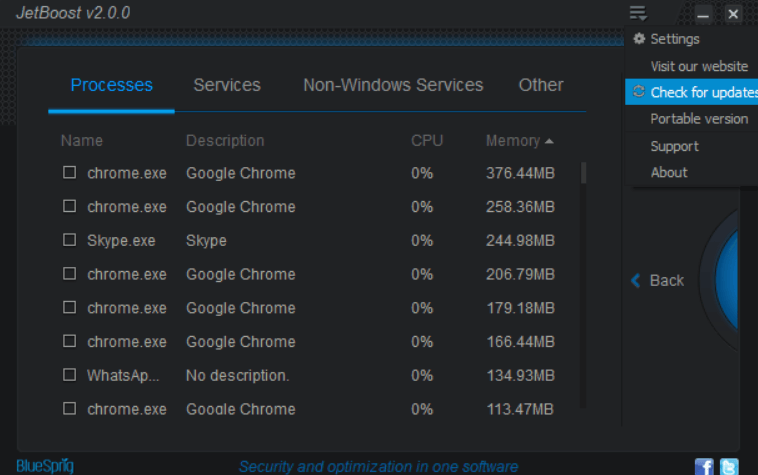This screenshot has width=758, height=475.
Task: Open the Facebook page icon
Action: 704,467
